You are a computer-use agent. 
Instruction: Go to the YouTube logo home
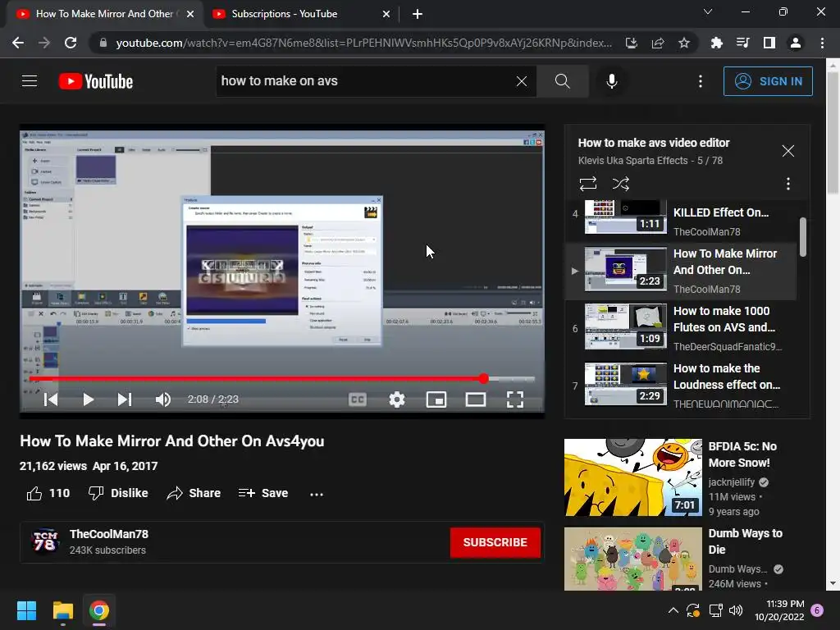(96, 81)
